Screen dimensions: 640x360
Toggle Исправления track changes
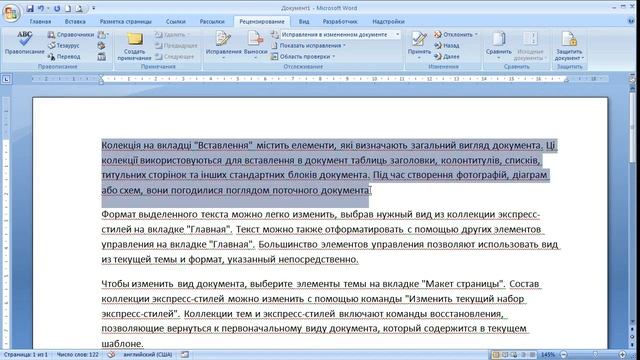224,42
